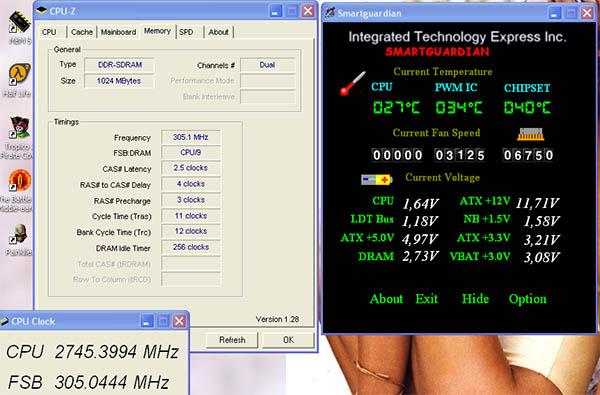The height and width of the screenshot is (395, 600).
Task: Switch to the Cache tab
Action: (82, 32)
